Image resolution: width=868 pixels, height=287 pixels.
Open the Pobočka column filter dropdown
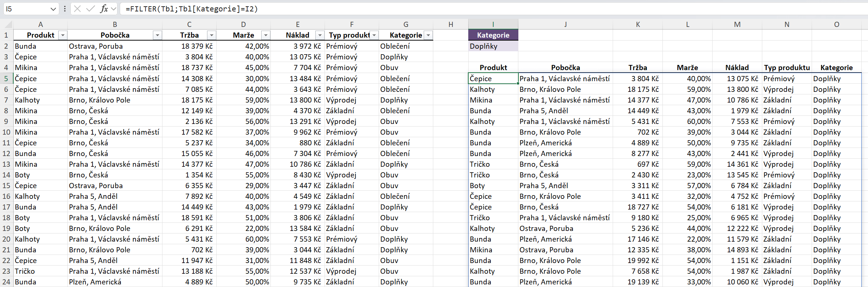pos(158,35)
